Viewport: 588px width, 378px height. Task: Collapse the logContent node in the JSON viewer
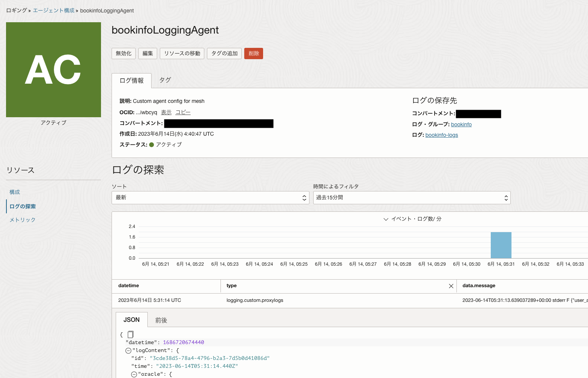point(128,350)
